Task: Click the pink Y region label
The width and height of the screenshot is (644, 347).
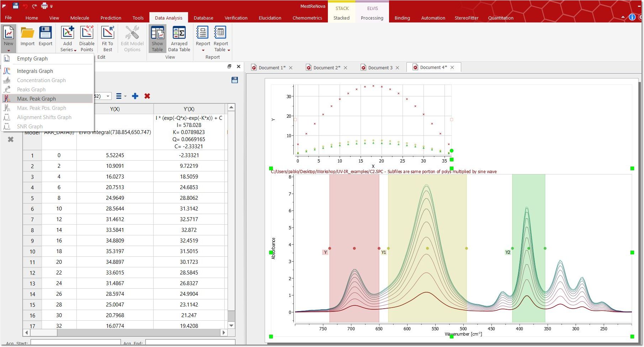Action: pos(325,252)
